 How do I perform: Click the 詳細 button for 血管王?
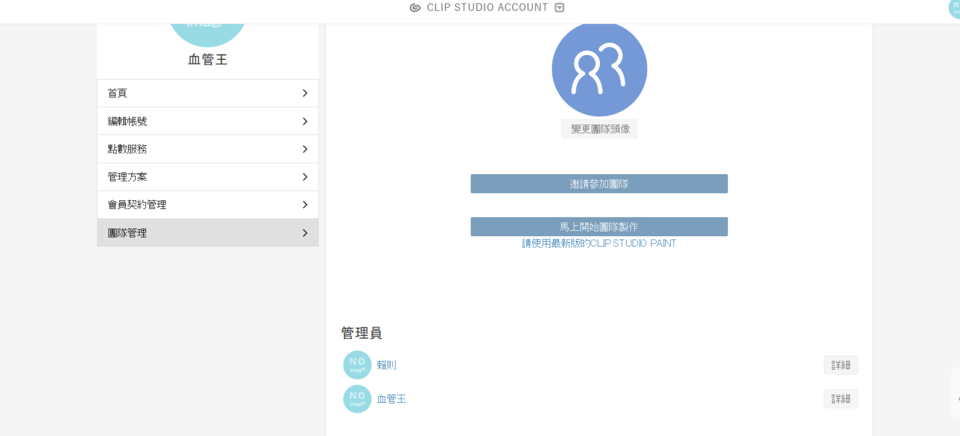click(840, 399)
